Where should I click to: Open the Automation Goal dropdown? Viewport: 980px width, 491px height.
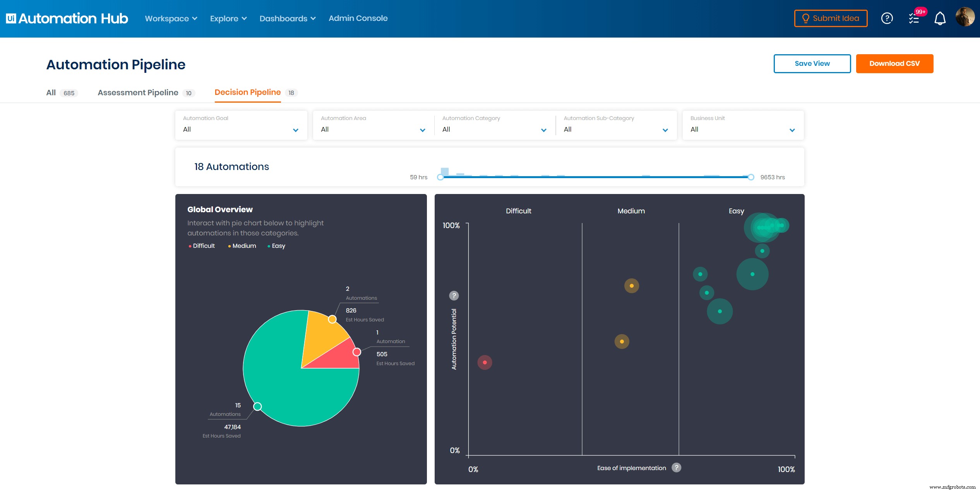[295, 130]
